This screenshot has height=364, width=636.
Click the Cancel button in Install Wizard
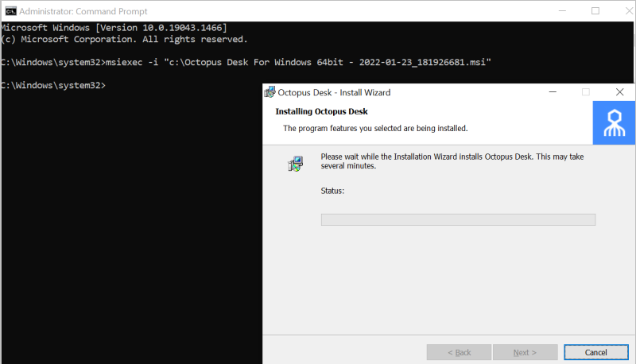[595, 352]
